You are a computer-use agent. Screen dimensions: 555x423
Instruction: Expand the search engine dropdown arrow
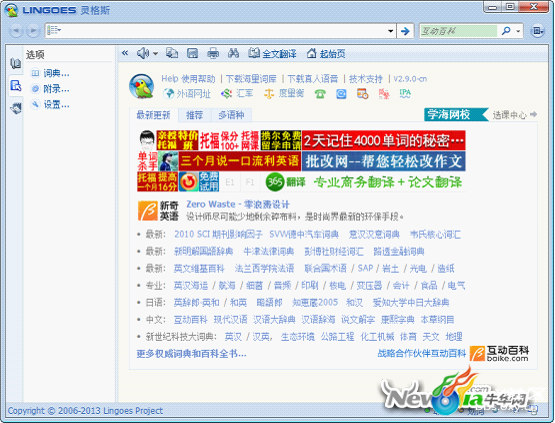pyautogui.click(x=518, y=31)
